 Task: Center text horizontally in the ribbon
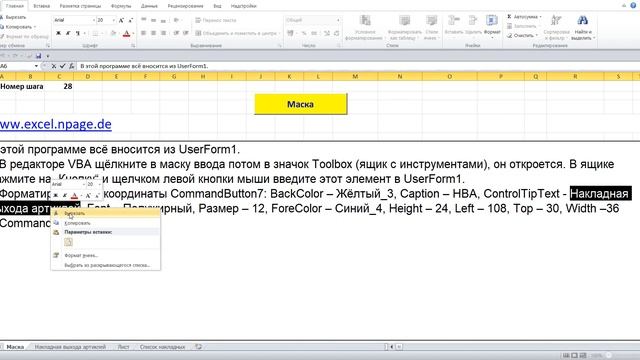[x=153, y=33]
